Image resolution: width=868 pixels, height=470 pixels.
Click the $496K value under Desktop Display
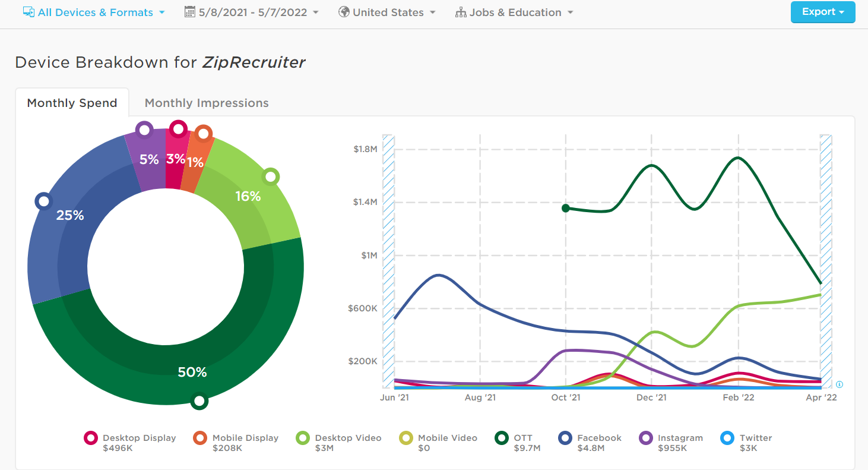pyautogui.click(x=118, y=448)
